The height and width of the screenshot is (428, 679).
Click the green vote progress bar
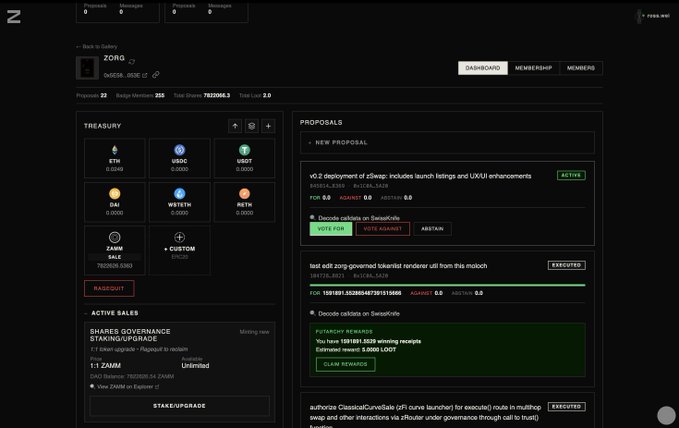point(447,285)
